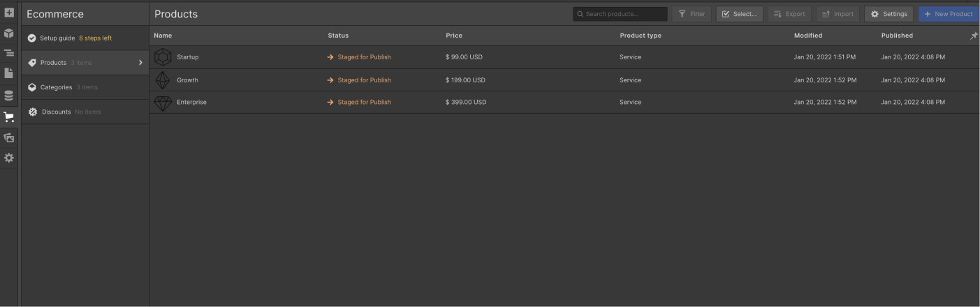Open the Navigator icon in left sidebar
Screen dimensions: 980x307
[9, 53]
